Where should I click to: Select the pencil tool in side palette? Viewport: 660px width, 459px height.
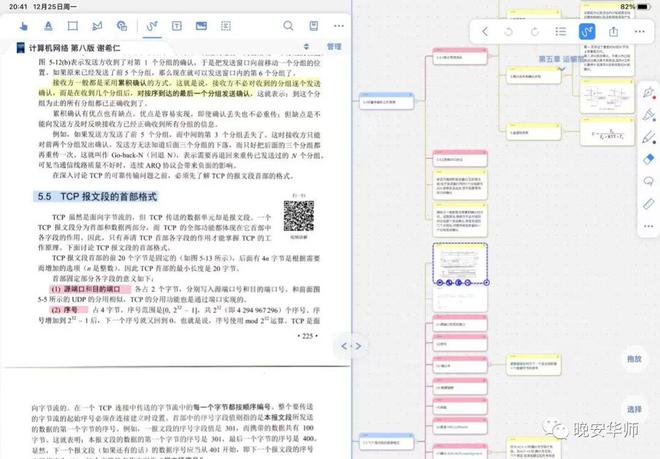(649, 137)
